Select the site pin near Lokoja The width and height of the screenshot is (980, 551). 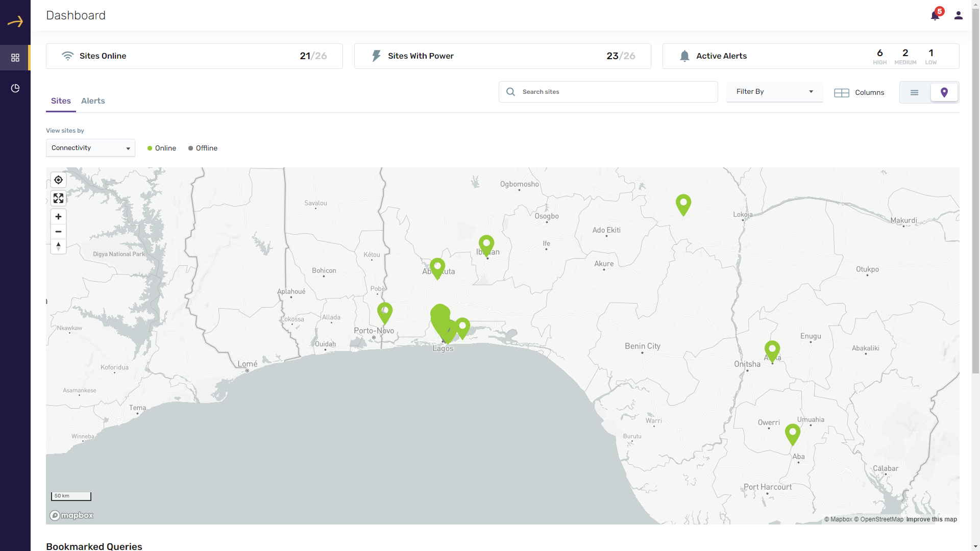(x=683, y=205)
